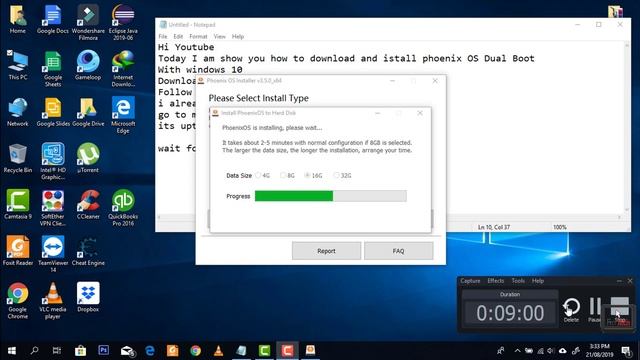Open the Mail app on taskbar

127,351
